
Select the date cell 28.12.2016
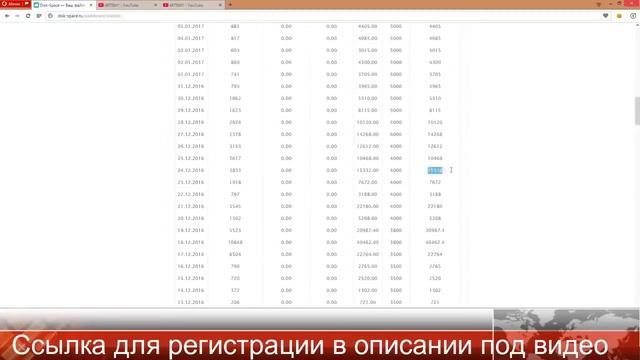point(191,122)
